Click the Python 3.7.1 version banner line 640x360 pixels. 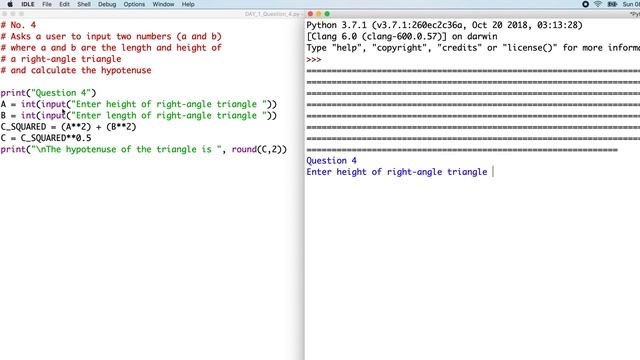pyautogui.click(x=444, y=25)
